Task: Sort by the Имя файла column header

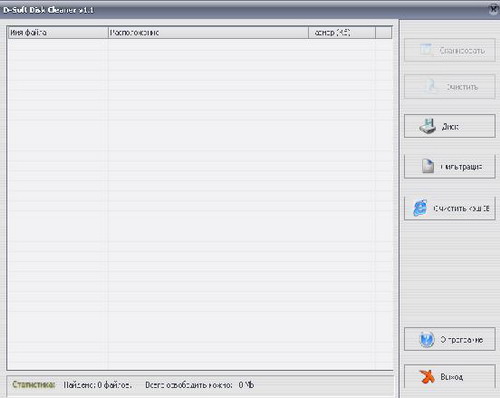Action: (58, 33)
